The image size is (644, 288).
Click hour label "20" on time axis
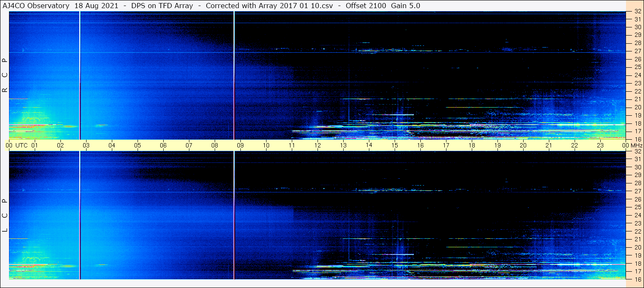click(x=523, y=145)
